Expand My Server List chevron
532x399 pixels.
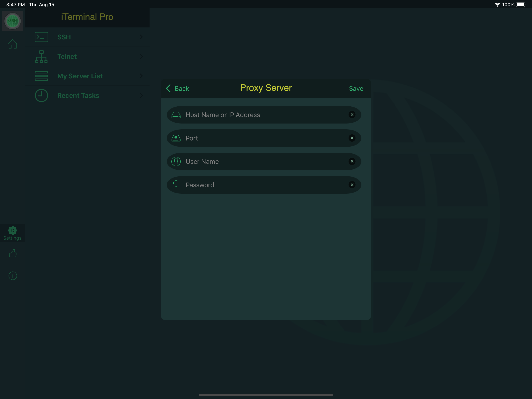pyautogui.click(x=141, y=76)
